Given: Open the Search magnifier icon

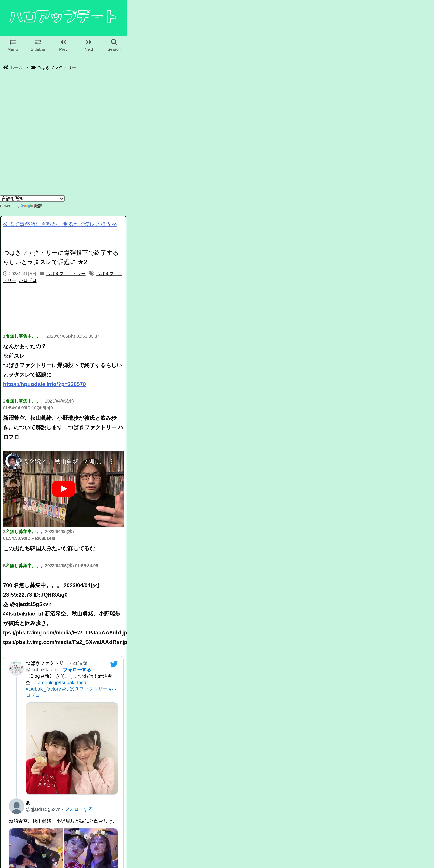Looking at the screenshot, I should point(114,42).
